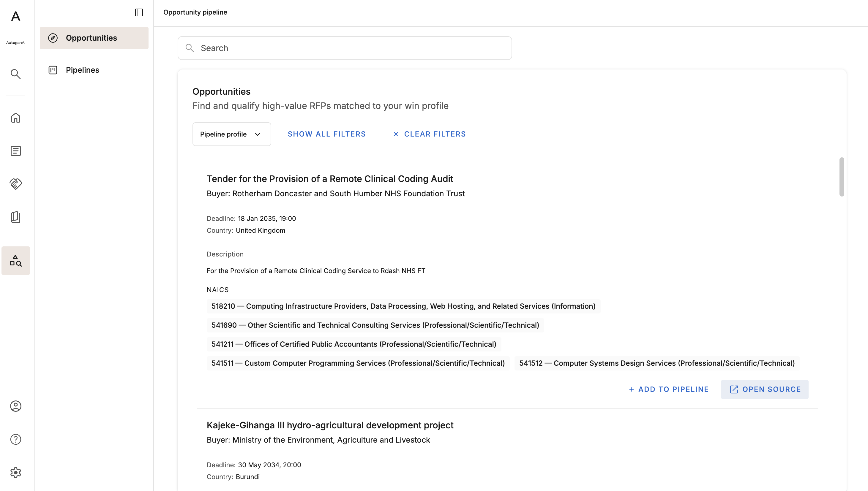Click the 541511 Custom Computer Programming tag
This screenshot has height=491, width=868.
358,363
